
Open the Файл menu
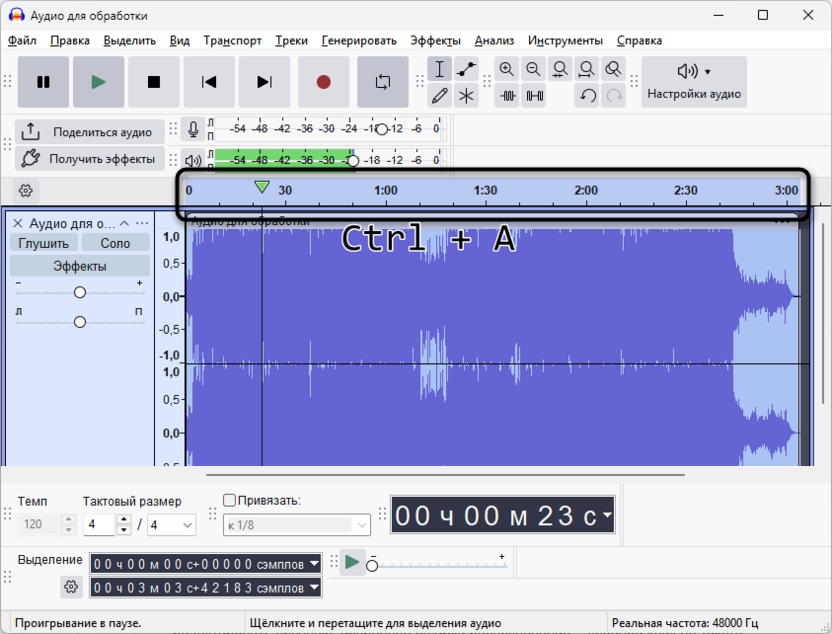click(x=22, y=40)
